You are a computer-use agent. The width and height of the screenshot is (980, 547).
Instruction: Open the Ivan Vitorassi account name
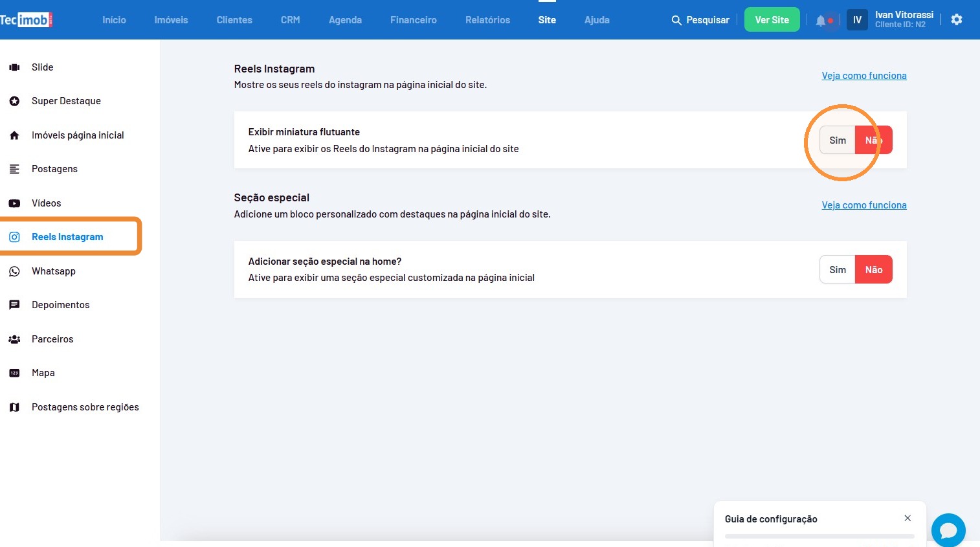(904, 15)
